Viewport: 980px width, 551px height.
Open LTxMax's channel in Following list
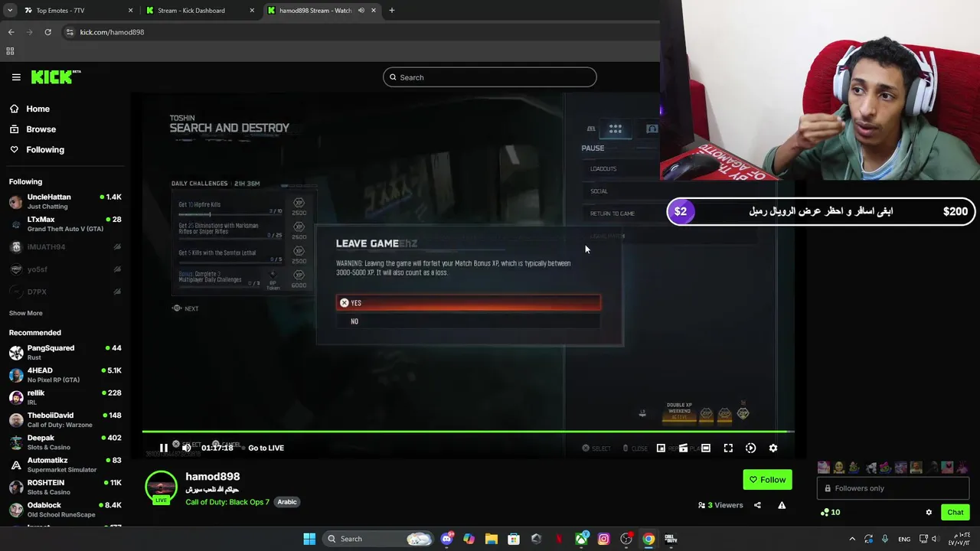(65, 223)
